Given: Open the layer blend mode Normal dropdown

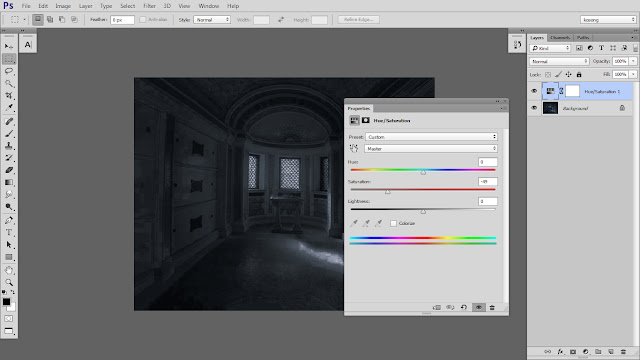Looking at the screenshot, I should click(x=559, y=61).
